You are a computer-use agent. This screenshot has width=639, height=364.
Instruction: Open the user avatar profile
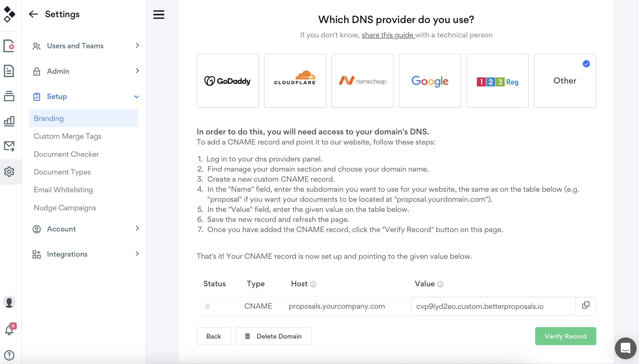tap(9, 302)
